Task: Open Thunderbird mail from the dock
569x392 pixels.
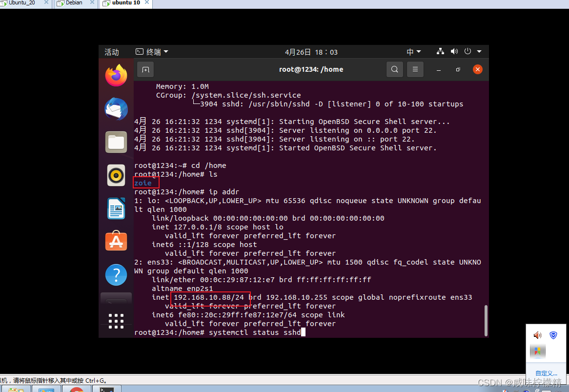Action: coord(116,109)
